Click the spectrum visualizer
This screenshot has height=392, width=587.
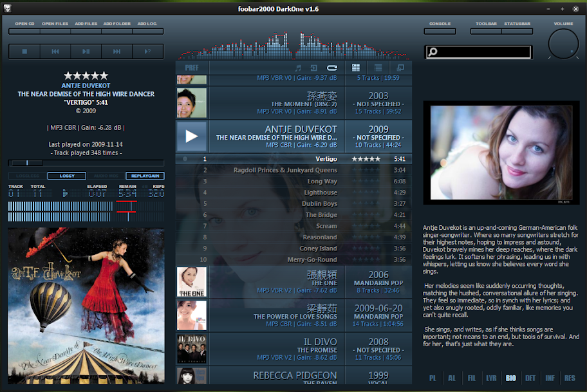tap(294, 46)
